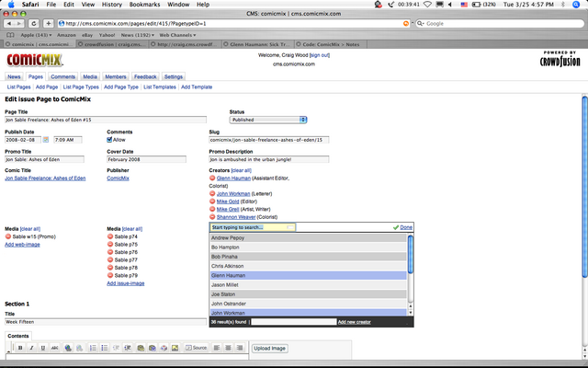Image resolution: width=588 pixels, height=368 pixels.
Task: Center align text in editor
Action: click(228, 348)
